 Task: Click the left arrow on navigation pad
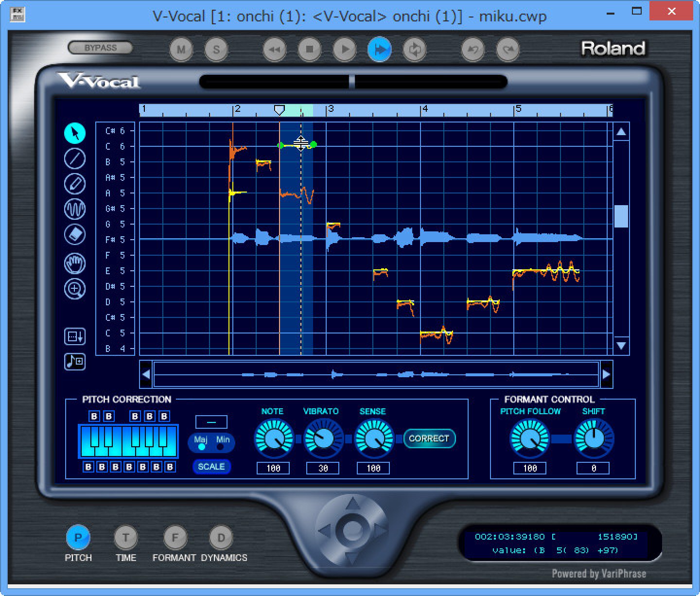[x=325, y=530]
